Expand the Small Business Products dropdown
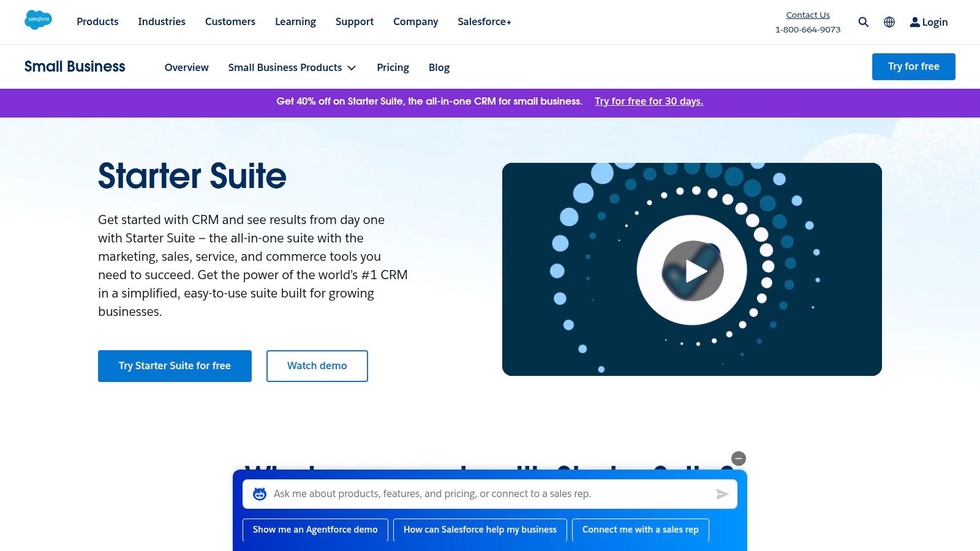This screenshot has width=980, height=551. [x=292, y=67]
